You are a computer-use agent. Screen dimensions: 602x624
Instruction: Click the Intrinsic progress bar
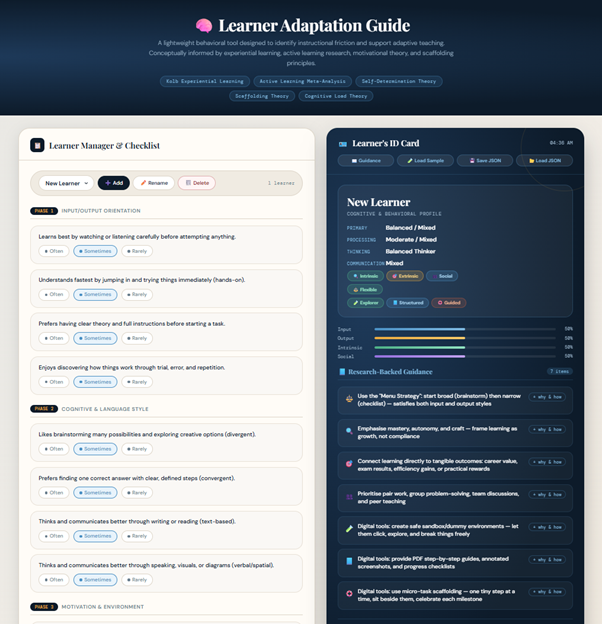[465, 347]
